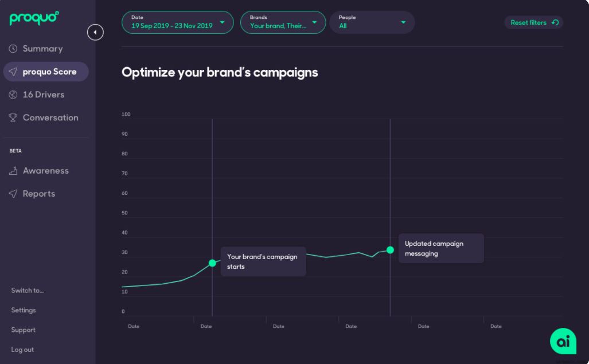Select the Conversation menu item
The height and width of the screenshot is (364, 589).
point(50,118)
